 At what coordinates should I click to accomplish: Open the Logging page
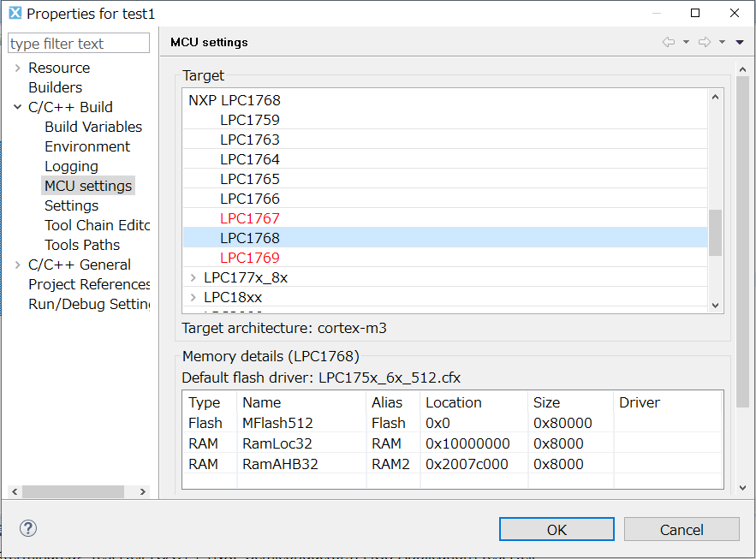71,166
